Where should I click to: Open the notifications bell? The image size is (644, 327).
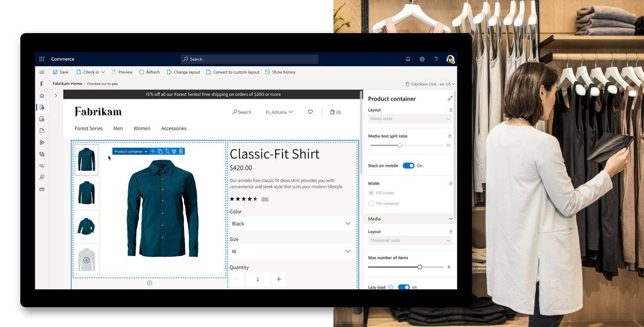(408, 59)
